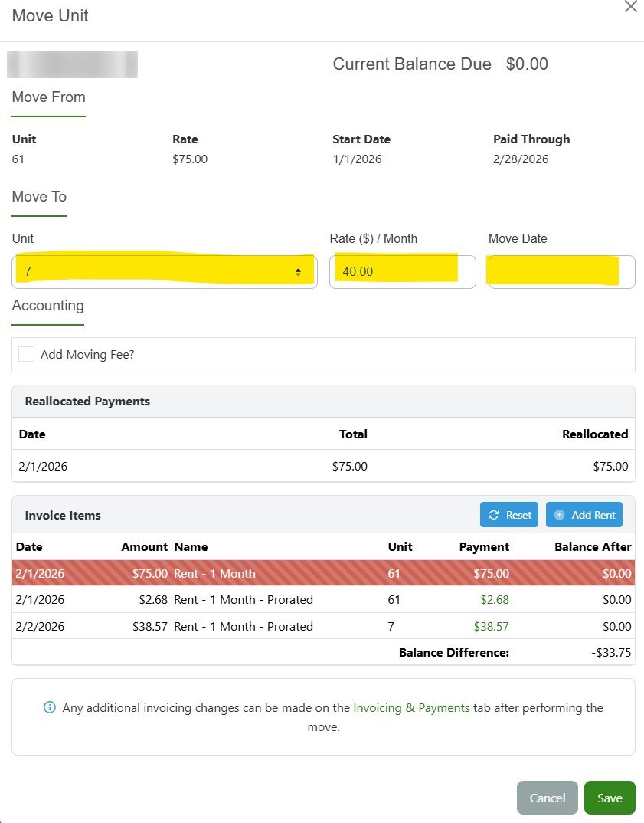
Task: Click the Add Rent button
Action: [x=584, y=515]
